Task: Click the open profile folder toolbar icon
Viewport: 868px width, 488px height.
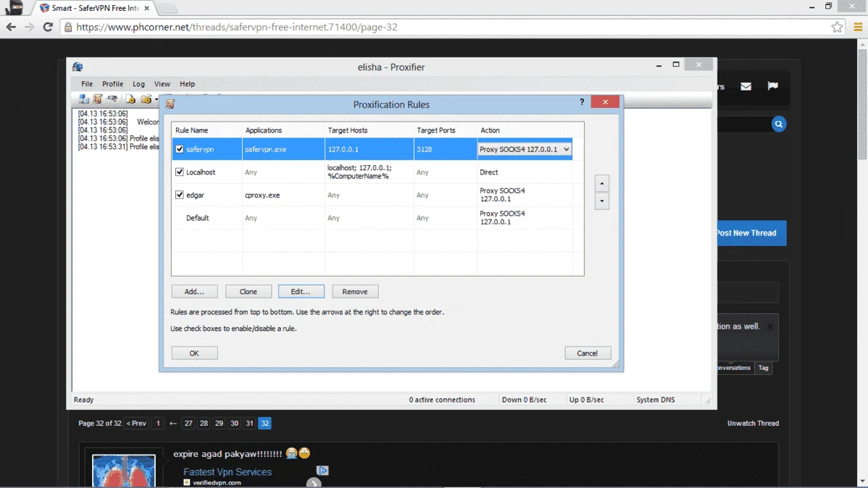Action: 146,98
